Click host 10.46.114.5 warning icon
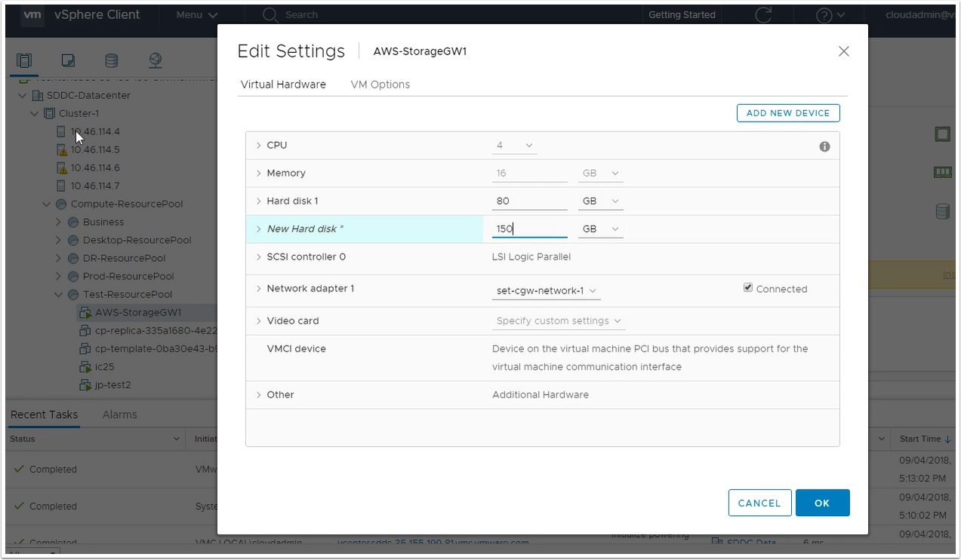The height and width of the screenshot is (560, 961). tap(62, 149)
